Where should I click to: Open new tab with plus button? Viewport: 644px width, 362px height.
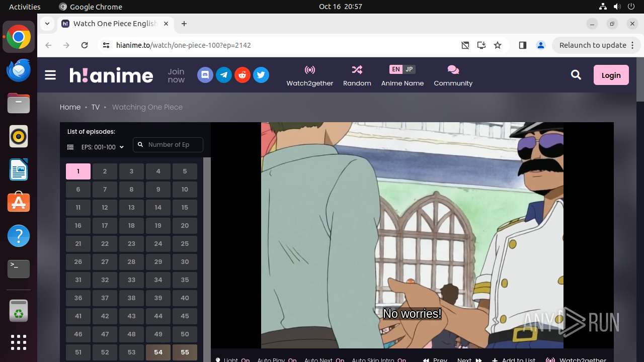pos(184,24)
